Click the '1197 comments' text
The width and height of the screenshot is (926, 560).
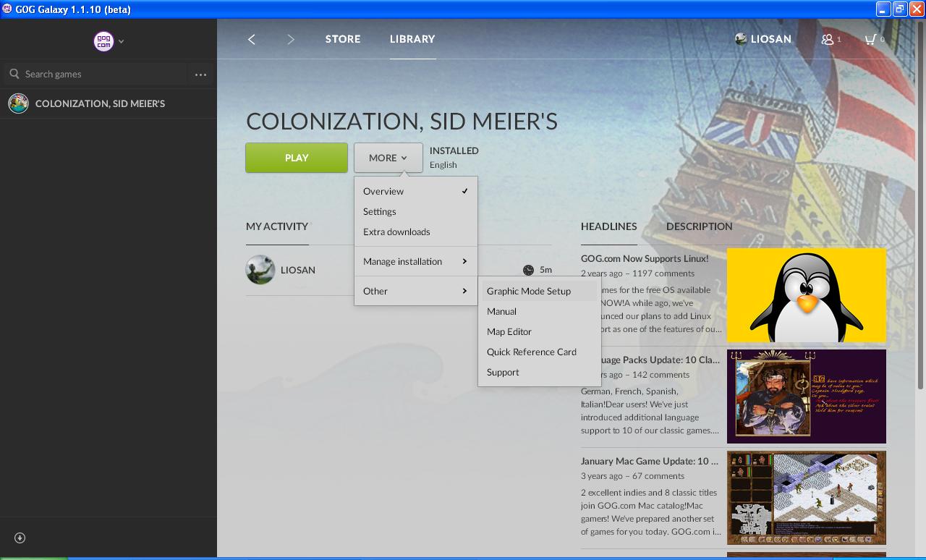click(663, 273)
